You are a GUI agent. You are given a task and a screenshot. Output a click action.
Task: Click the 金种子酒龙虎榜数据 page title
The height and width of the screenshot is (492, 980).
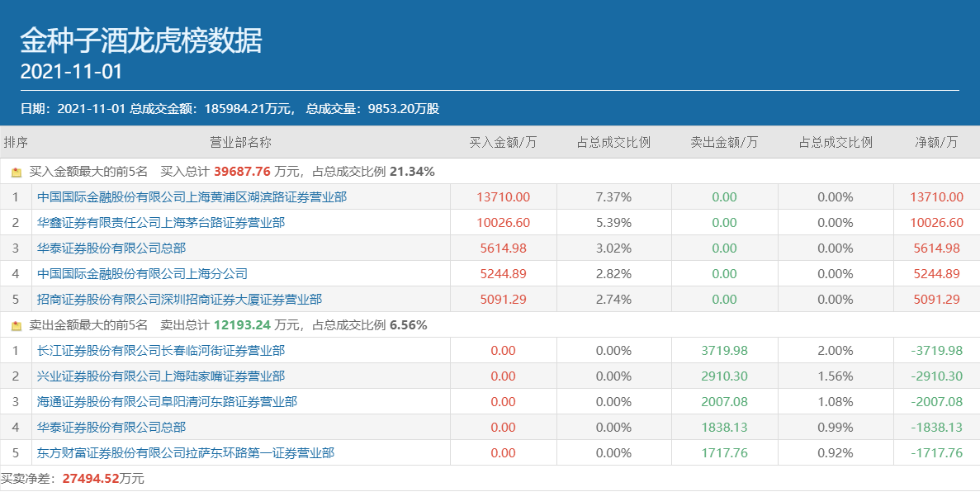coord(141,41)
